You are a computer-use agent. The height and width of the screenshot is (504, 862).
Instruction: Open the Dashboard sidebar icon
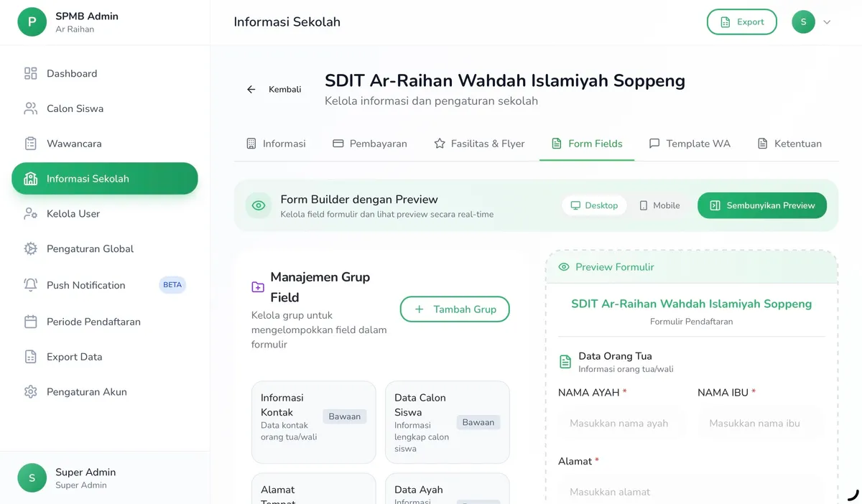[29, 73]
